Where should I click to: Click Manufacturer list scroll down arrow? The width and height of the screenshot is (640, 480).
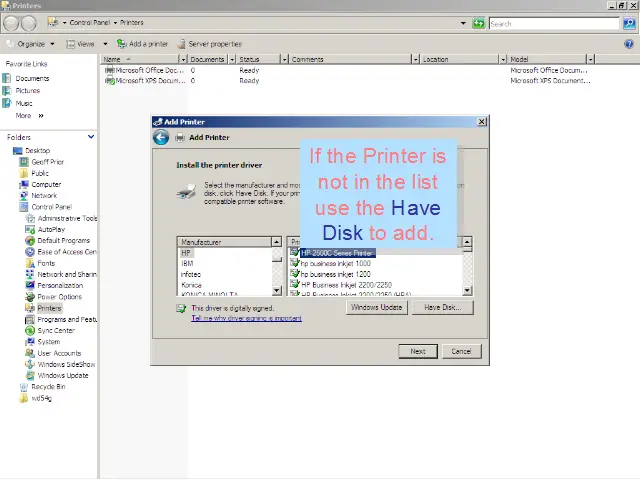coord(276,291)
